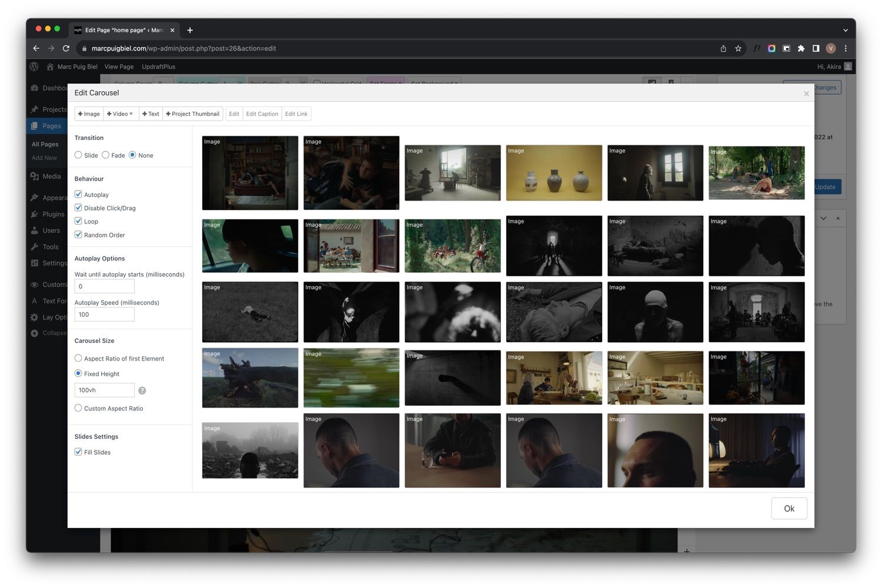Click the Fixed Height help question mark
The height and width of the screenshot is (588, 882).
click(x=142, y=390)
